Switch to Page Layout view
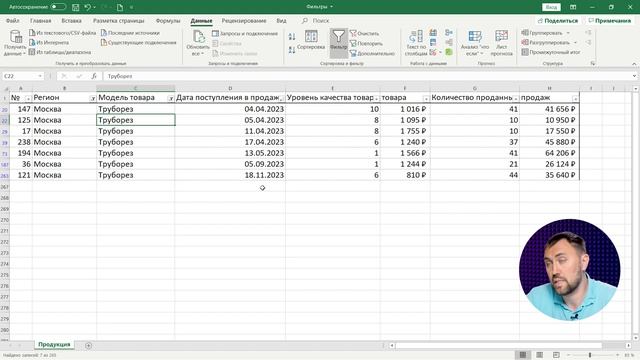 click(539, 355)
